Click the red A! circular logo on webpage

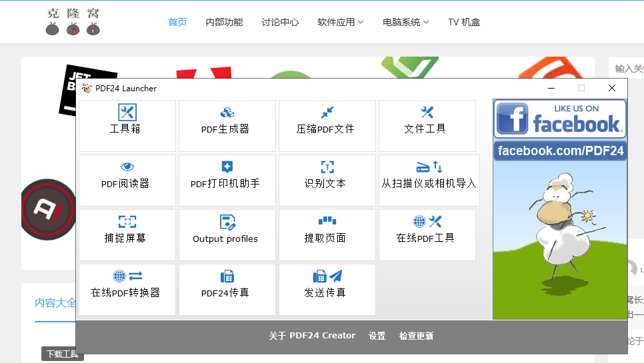[49, 210]
